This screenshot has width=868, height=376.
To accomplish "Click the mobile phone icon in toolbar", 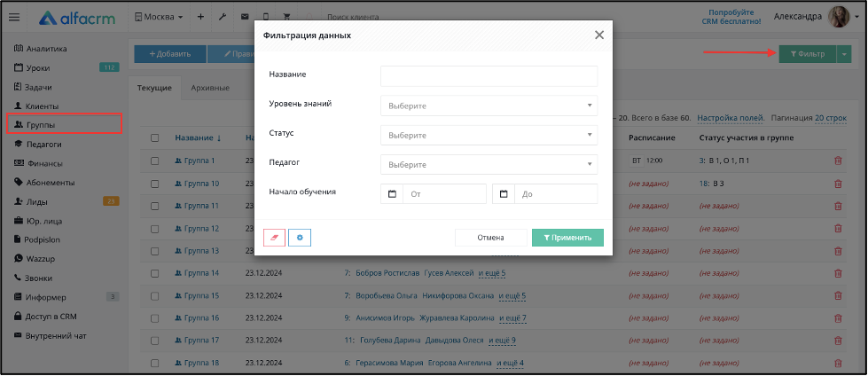I will click(x=266, y=17).
